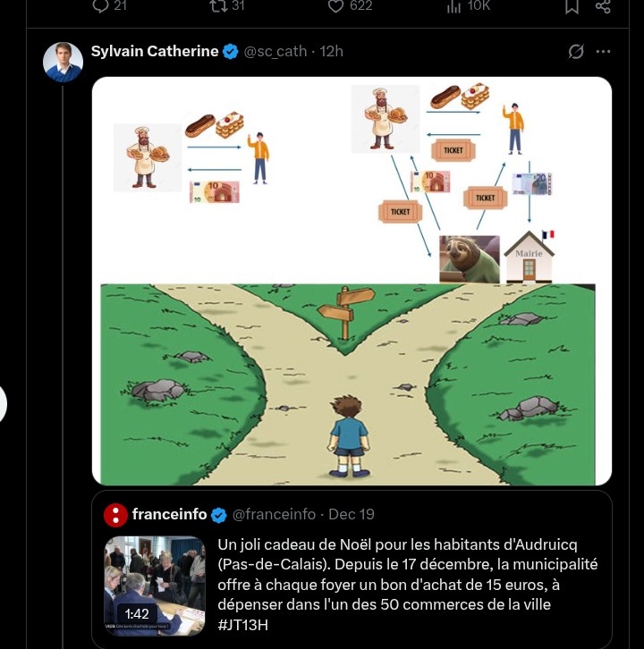Screen dimensions: 644x649
Task: Click the @franceinfo handle
Action: [x=275, y=515]
